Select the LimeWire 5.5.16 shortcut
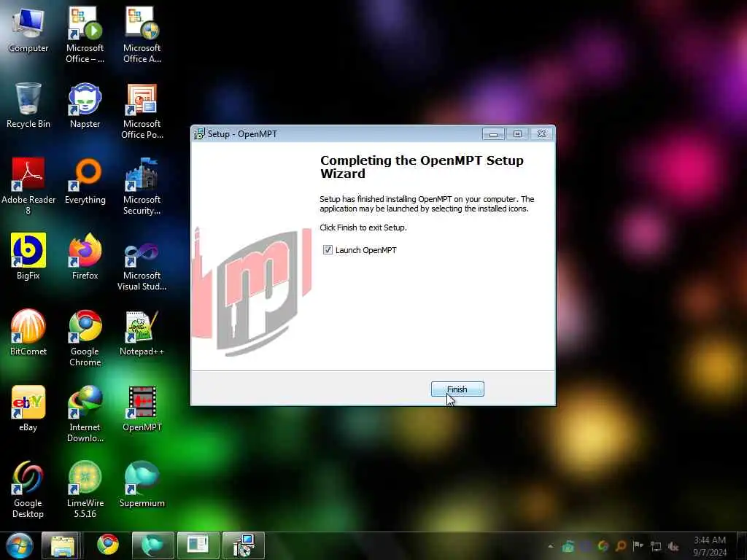 (85, 489)
